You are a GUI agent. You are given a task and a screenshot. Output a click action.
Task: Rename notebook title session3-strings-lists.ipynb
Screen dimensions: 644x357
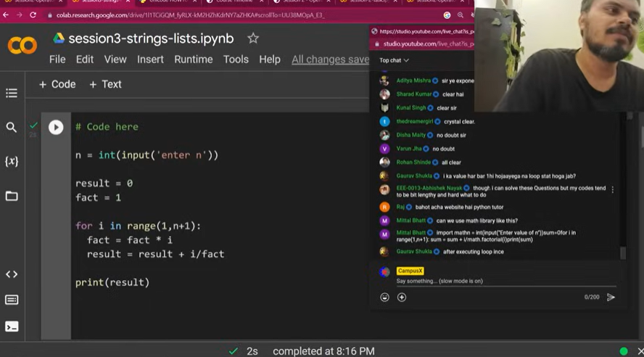pos(151,38)
